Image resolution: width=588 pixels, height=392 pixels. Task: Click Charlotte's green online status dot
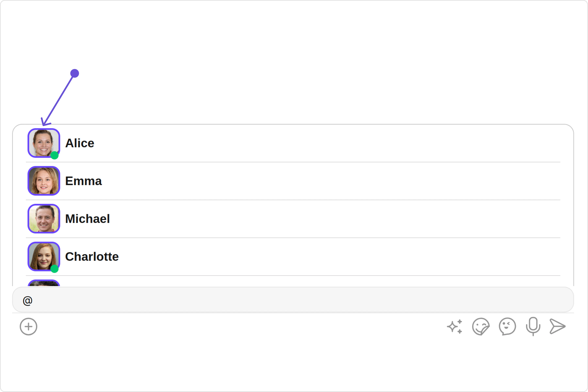[55, 269]
